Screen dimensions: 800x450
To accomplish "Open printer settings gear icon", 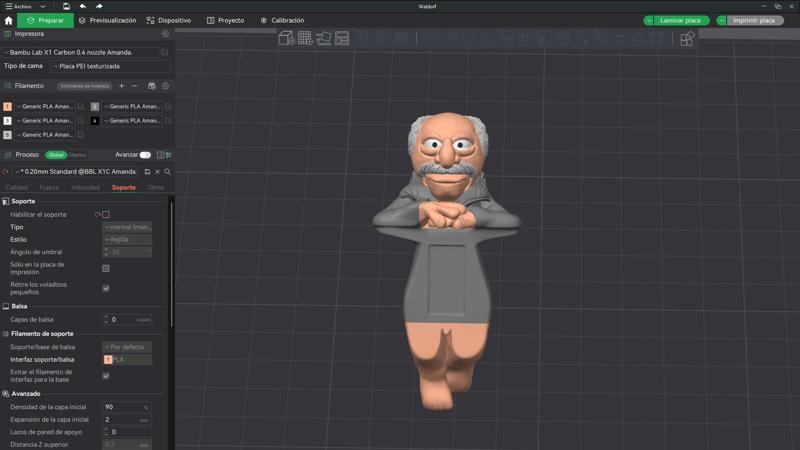I will tap(165, 34).
